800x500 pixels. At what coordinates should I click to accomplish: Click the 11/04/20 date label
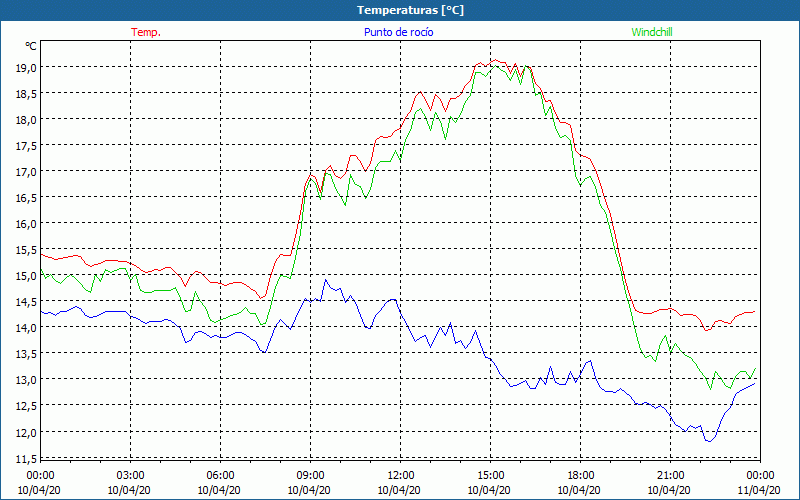759,490
